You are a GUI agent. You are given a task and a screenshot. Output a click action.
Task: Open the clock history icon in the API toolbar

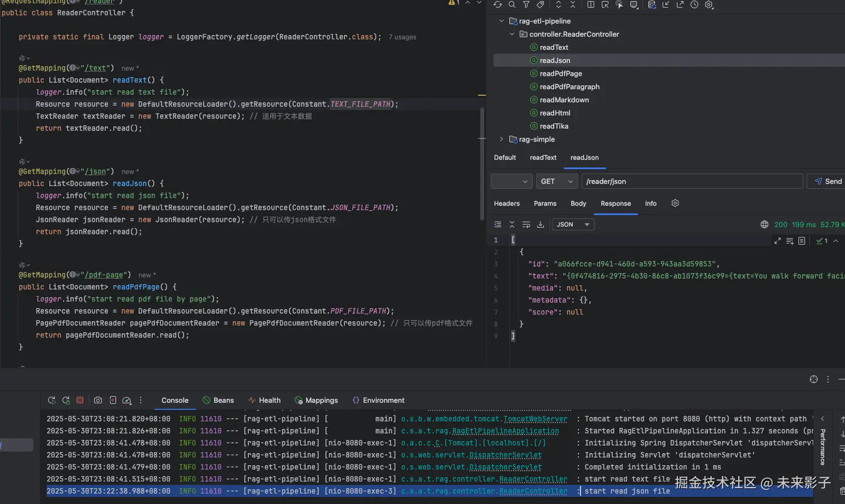(694, 5)
